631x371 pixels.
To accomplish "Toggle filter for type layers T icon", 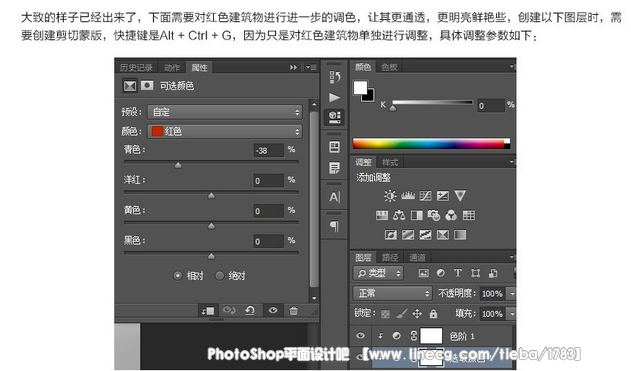I will (x=458, y=273).
